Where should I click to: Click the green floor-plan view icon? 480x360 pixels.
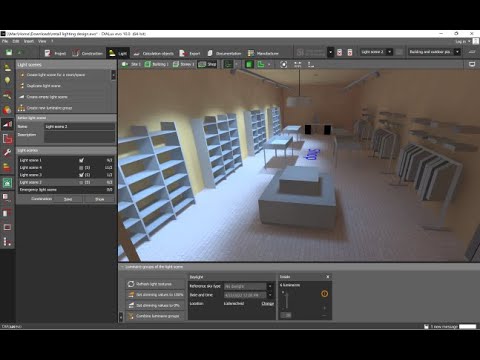pyautogui.click(x=228, y=64)
